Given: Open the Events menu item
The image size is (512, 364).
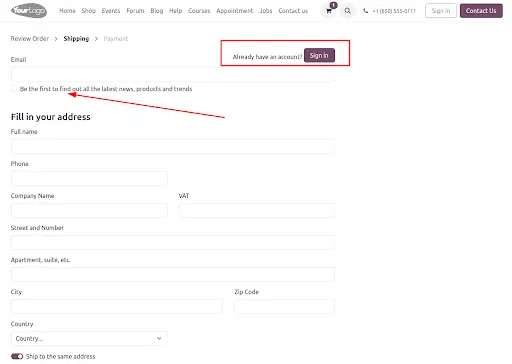Looking at the screenshot, I should [x=111, y=11].
